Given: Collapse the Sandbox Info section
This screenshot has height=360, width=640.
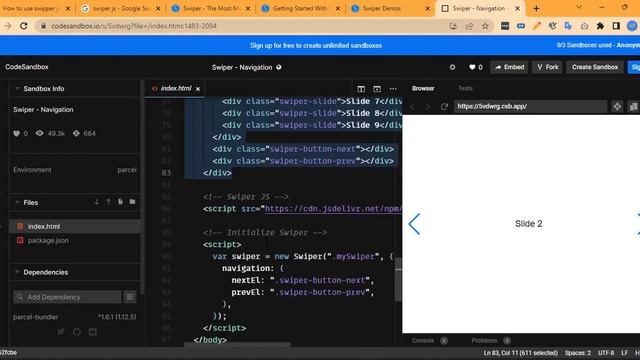Looking at the screenshot, I should (x=17, y=89).
